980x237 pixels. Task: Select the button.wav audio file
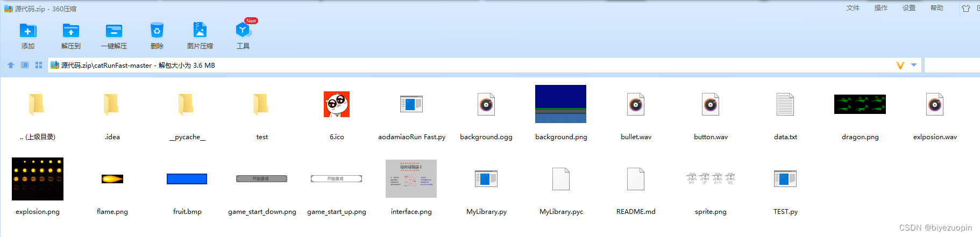[711, 104]
